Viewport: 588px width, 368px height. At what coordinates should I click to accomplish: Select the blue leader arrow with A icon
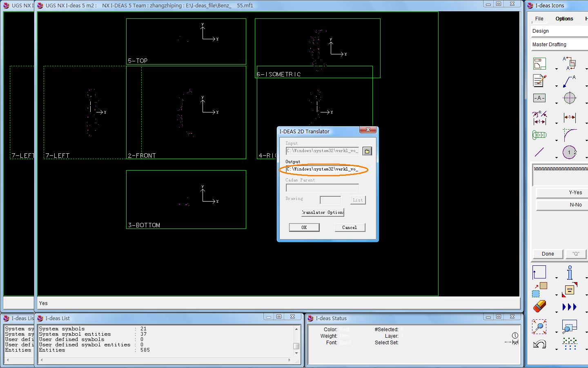click(x=570, y=81)
